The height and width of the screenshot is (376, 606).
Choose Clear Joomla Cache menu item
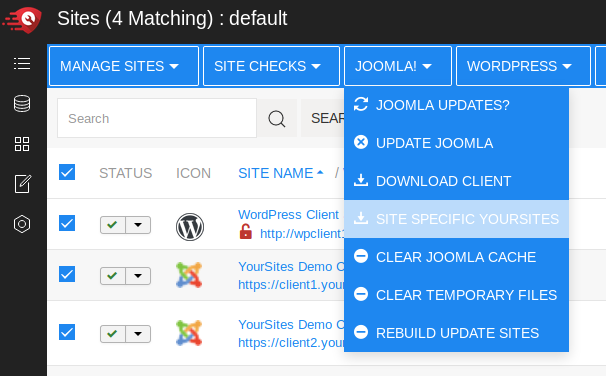[x=456, y=257]
